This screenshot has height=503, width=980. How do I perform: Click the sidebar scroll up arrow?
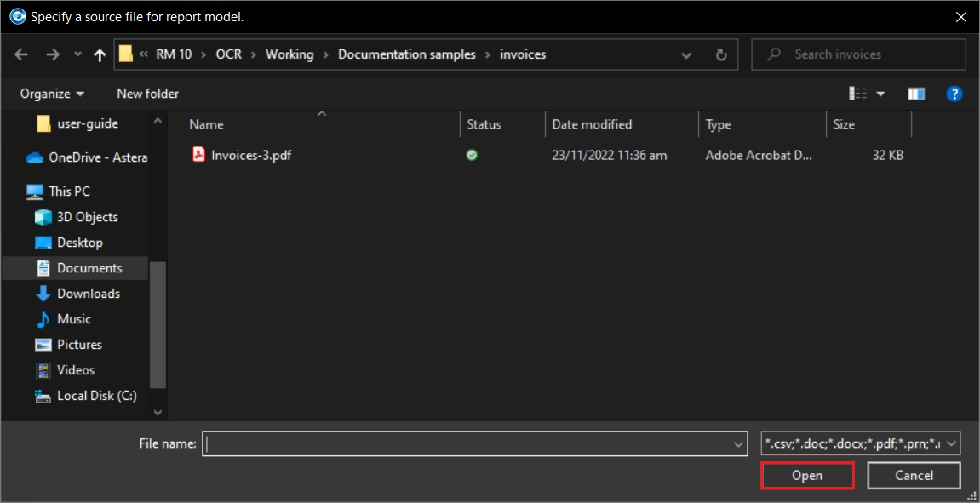pyautogui.click(x=158, y=120)
